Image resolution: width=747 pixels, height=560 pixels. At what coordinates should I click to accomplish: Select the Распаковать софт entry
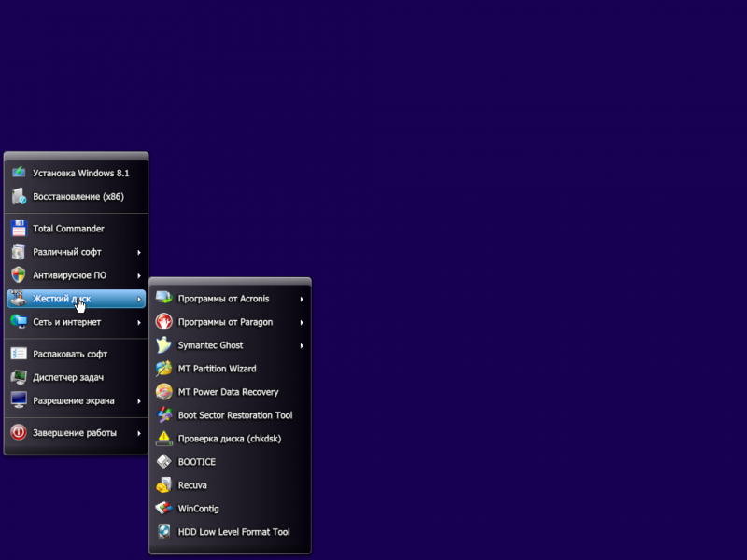click(77, 354)
